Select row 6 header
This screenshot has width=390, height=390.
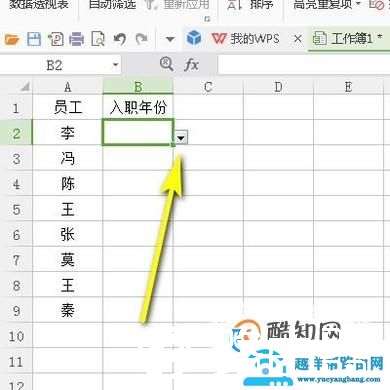pos(16,234)
